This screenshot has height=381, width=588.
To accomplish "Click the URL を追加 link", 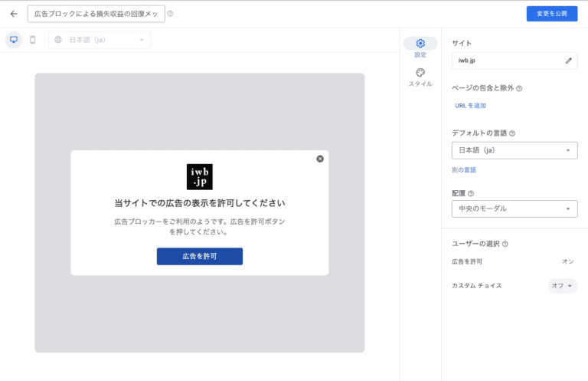I will (470, 106).
